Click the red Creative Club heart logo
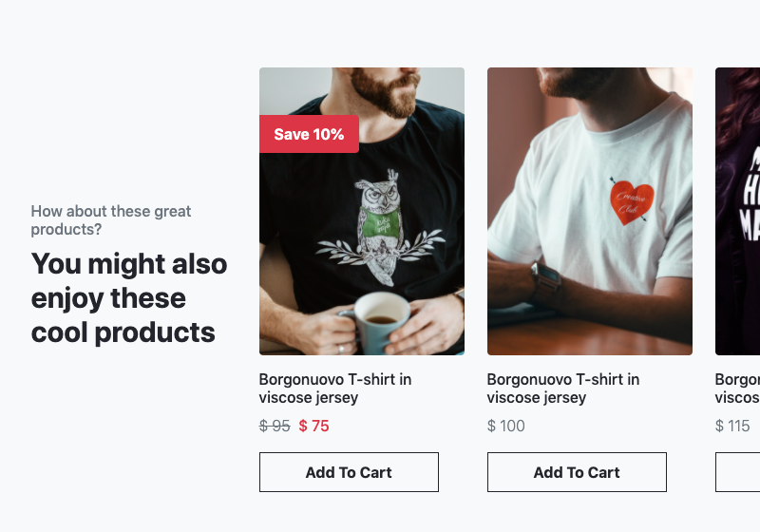This screenshot has width=760, height=532. [631, 202]
